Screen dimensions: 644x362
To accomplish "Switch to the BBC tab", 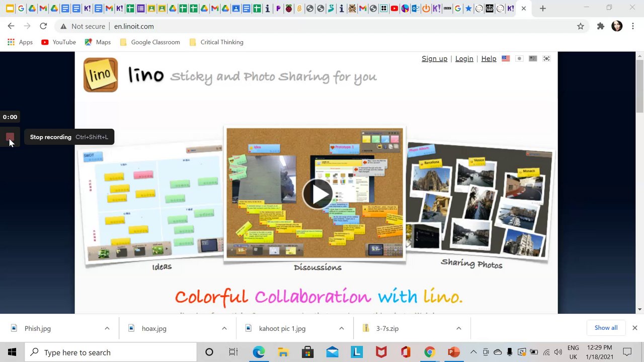I will (x=447, y=9).
